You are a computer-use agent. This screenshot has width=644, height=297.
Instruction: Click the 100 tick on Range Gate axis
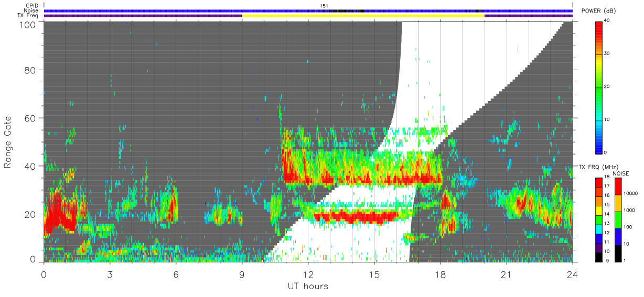27,25
